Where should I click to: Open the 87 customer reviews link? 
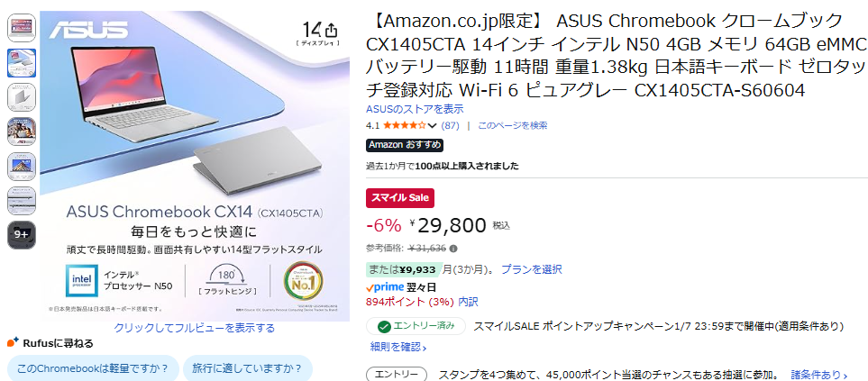[x=450, y=125]
